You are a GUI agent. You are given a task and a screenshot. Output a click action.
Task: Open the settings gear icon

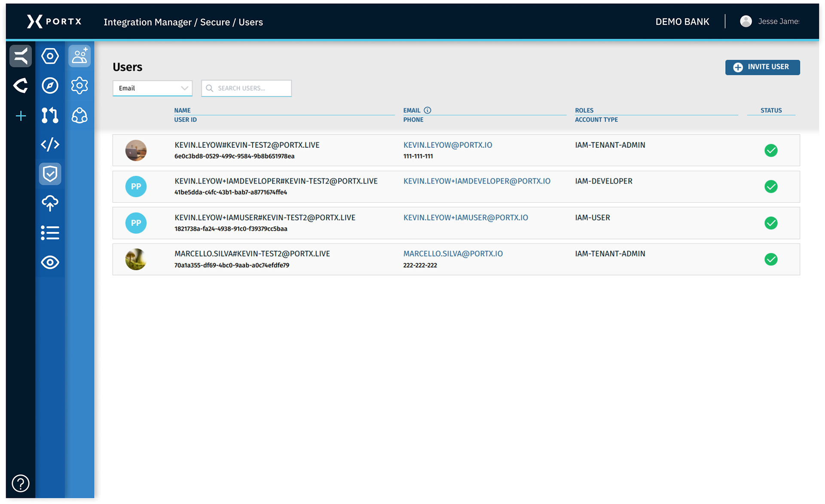tap(79, 86)
